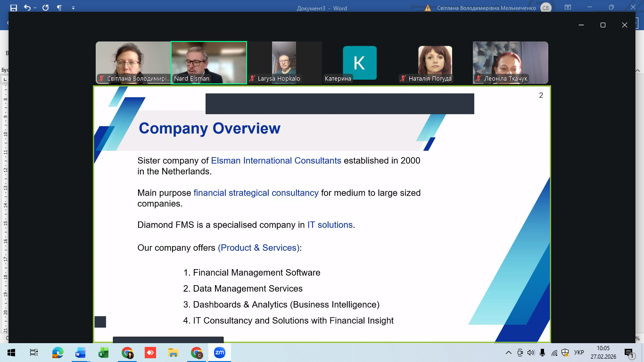Switch to Zoom from the taskbar

pos(220,353)
